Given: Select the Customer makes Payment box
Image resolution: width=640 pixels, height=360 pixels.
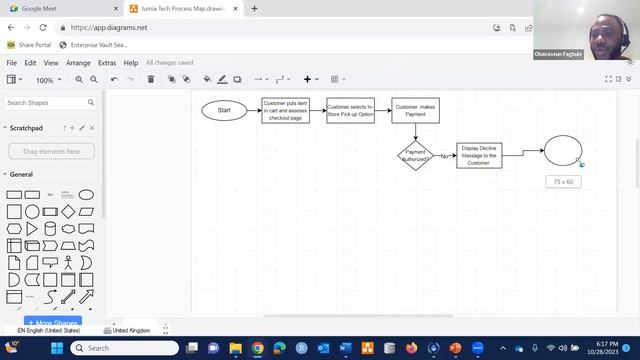Looking at the screenshot, I should [416, 111].
